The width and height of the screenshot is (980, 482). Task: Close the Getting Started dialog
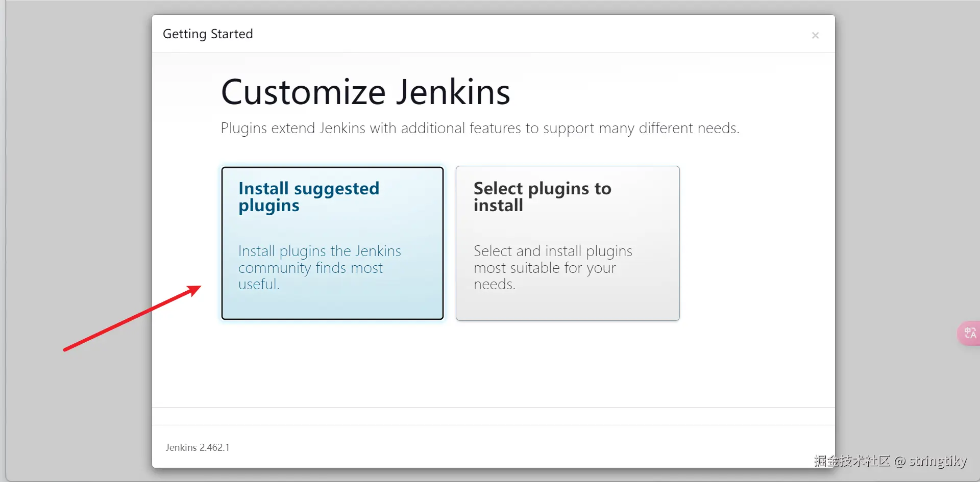coord(815,35)
